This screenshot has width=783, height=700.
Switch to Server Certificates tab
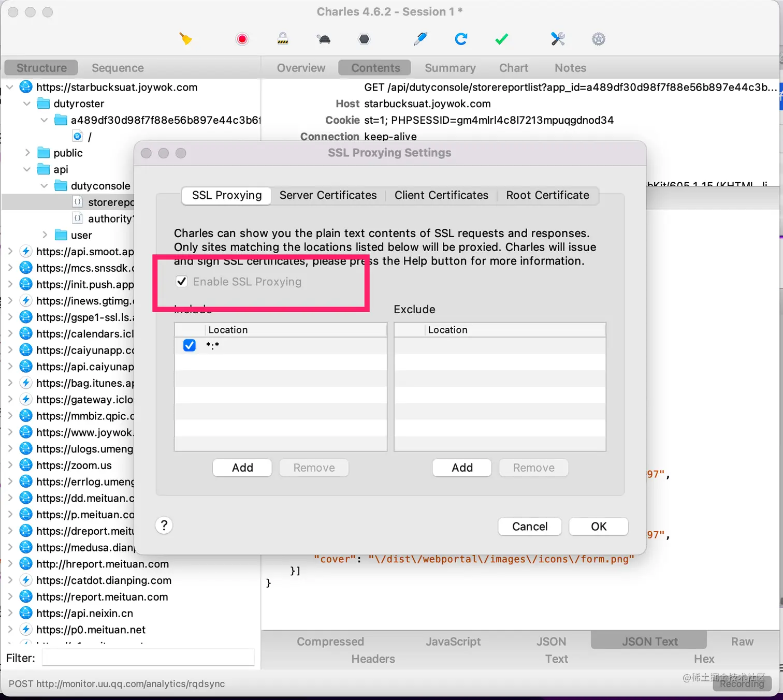click(328, 195)
